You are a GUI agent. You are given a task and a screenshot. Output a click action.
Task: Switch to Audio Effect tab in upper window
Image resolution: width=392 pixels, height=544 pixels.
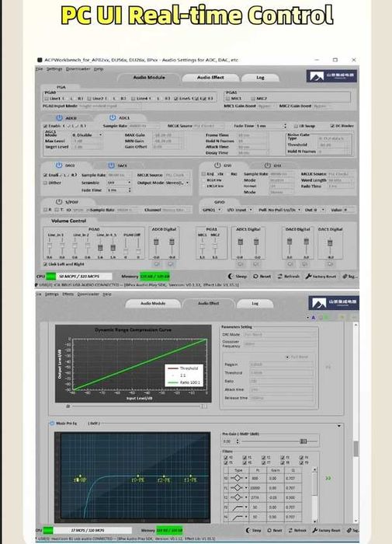(x=210, y=78)
